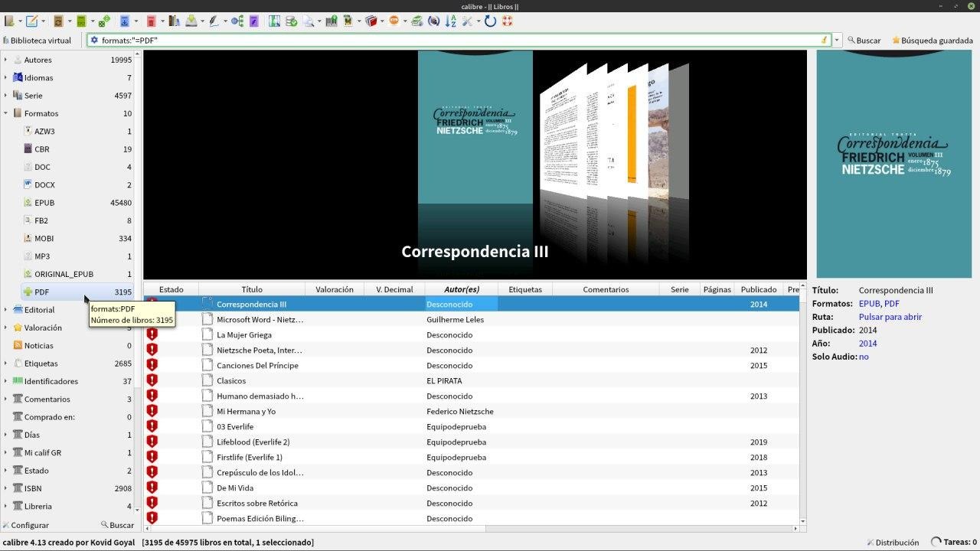
Task: Open the Búsqueda guardada button
Action: [x=932, y=40]
